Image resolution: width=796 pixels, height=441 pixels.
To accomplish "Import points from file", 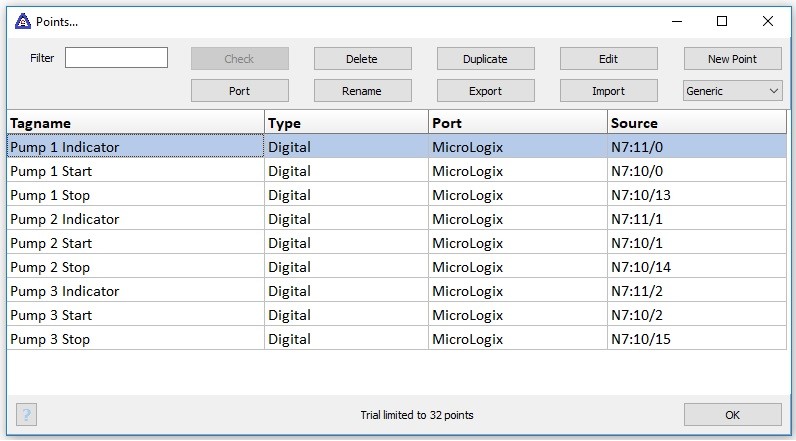I will (x=609, y=91).
